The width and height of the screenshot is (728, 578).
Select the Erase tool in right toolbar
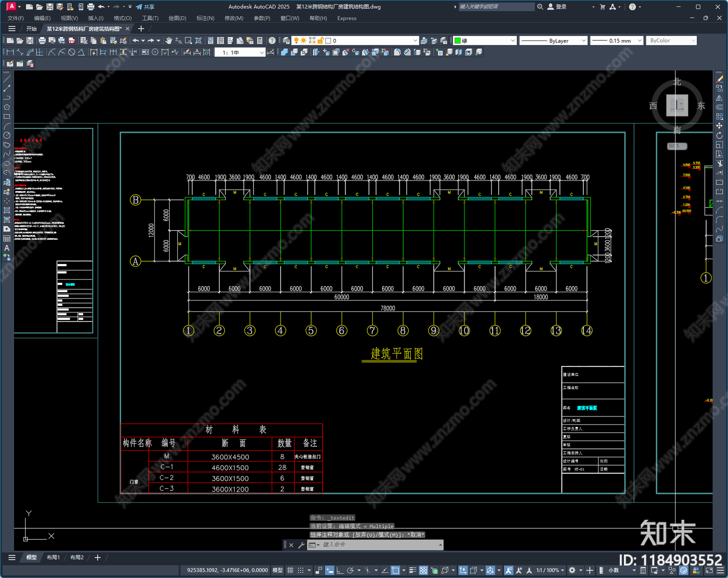click(719, 79)
